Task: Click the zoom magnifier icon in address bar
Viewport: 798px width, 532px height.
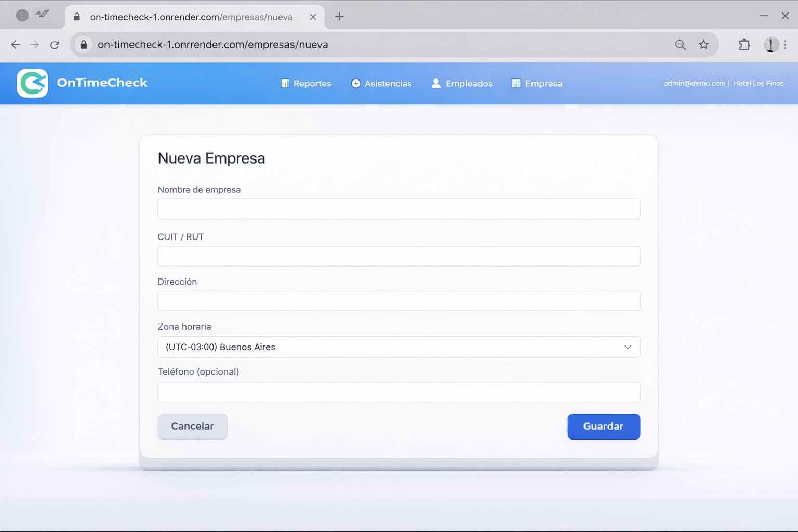Action: point(680,45)
